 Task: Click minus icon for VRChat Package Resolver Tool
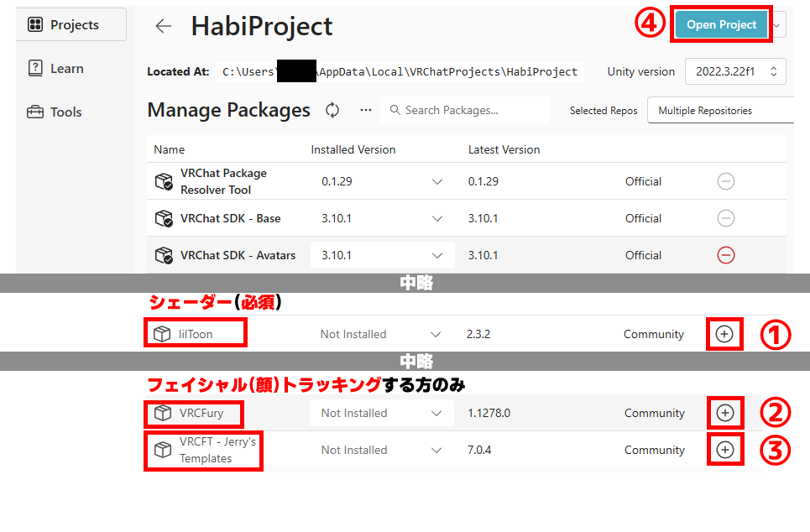tap(726, 181)
